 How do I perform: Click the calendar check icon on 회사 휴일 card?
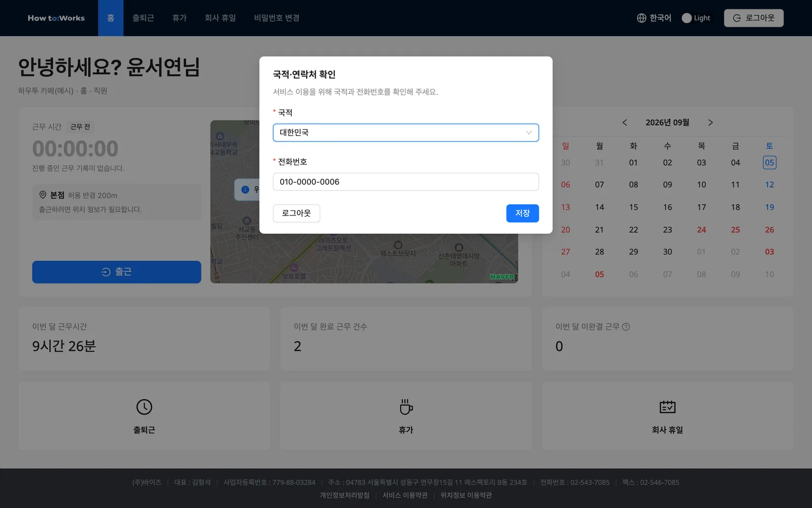click(667, 407)
